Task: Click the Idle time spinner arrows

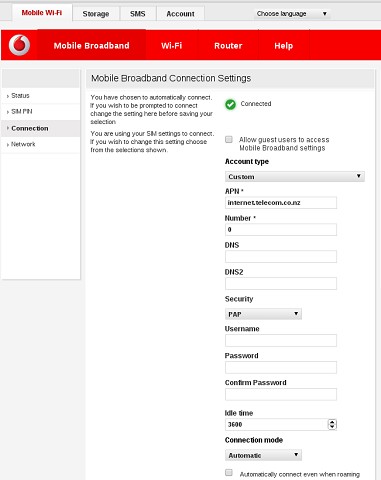Action: point(332,424)
